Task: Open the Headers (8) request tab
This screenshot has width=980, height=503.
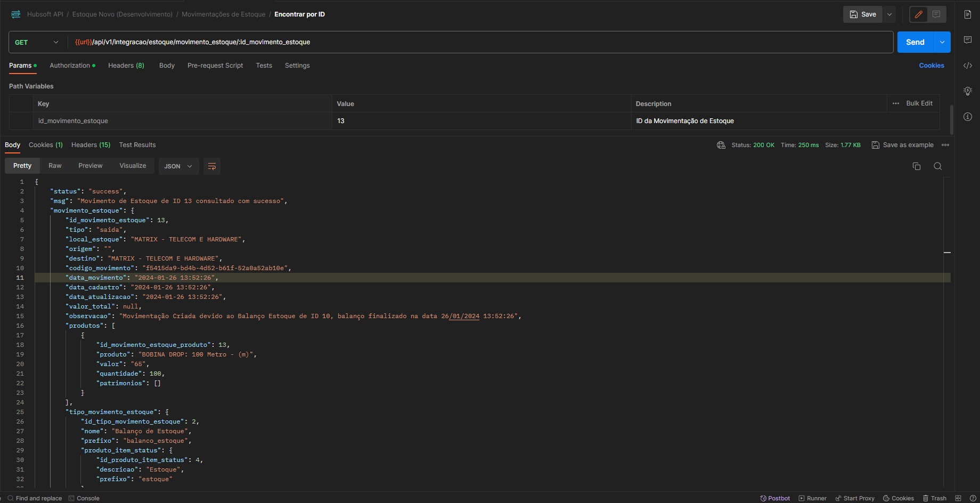Action: (126, 66)
